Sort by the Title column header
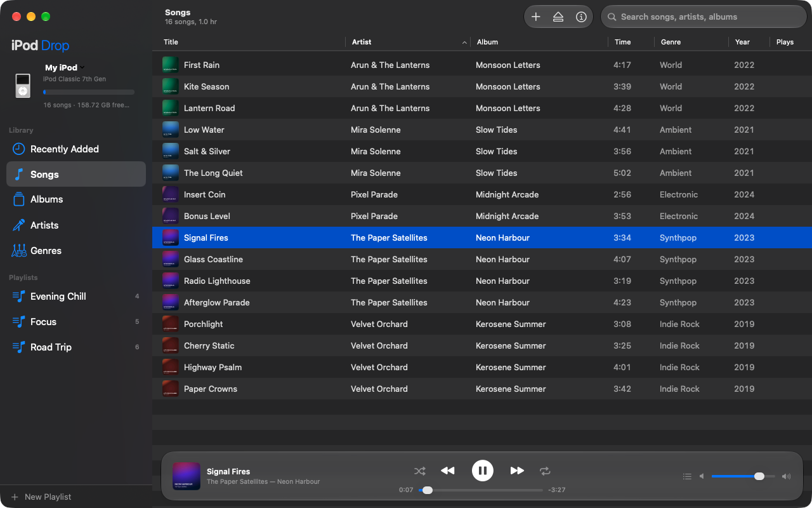812x508 pixels. pyautogui.click(x=250, y=42)
